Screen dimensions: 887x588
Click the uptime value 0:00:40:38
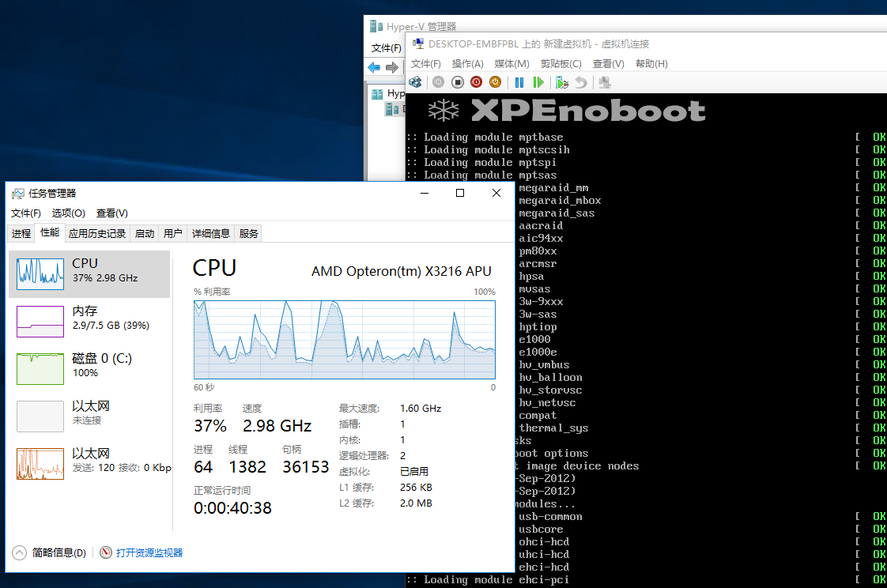click(232, 508)
